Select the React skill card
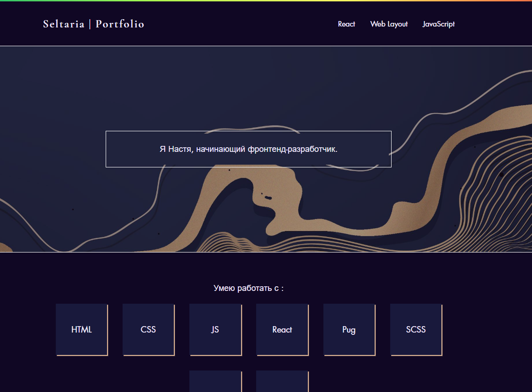 282,329
